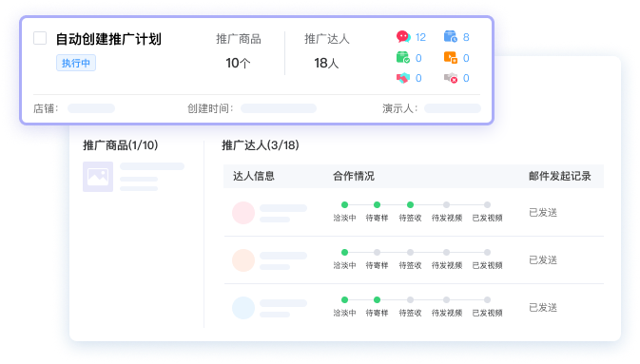This screenshot has height=364, width=640.
Task: Click 已发送 in the orange-avatar row
Action: coord(543,260)
